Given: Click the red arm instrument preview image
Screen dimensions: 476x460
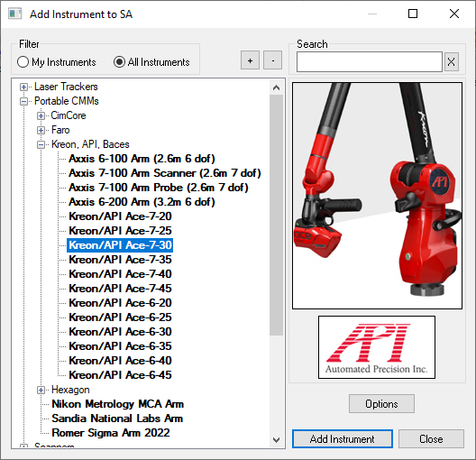Looking at the screenshot, I should [x=377, y=196].
